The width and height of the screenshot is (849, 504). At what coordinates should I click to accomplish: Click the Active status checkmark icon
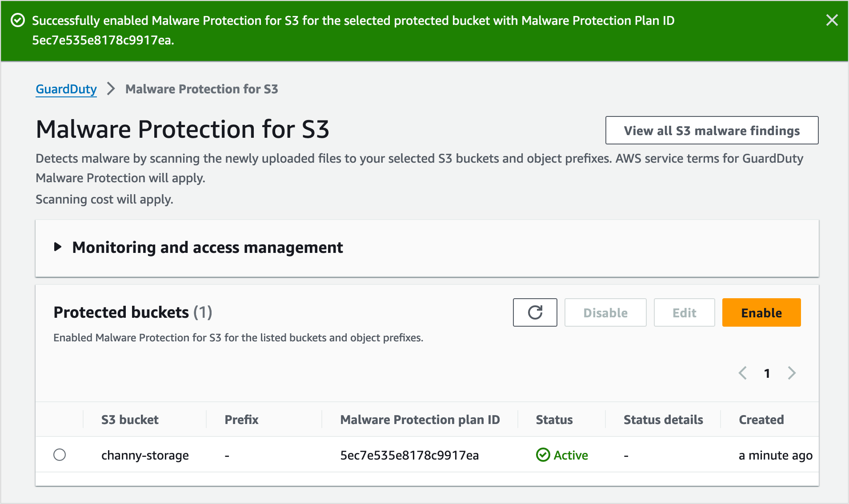tap(543, 455)
